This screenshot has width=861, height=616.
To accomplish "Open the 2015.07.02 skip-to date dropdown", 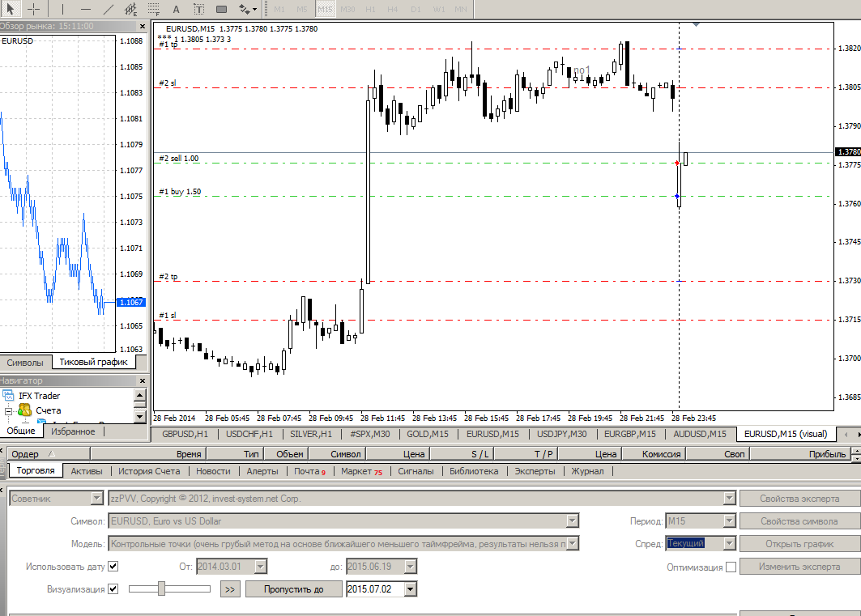I will 411,589.
